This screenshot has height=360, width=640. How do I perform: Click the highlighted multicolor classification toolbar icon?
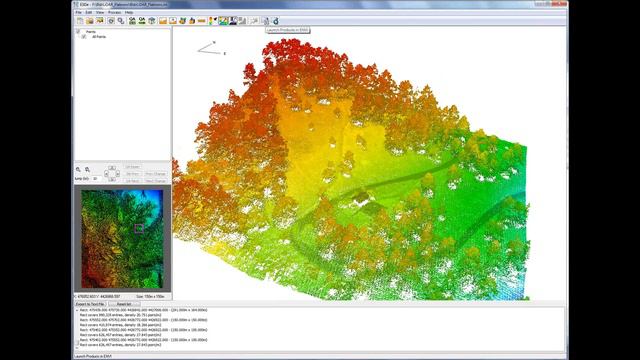click(223, 21)
